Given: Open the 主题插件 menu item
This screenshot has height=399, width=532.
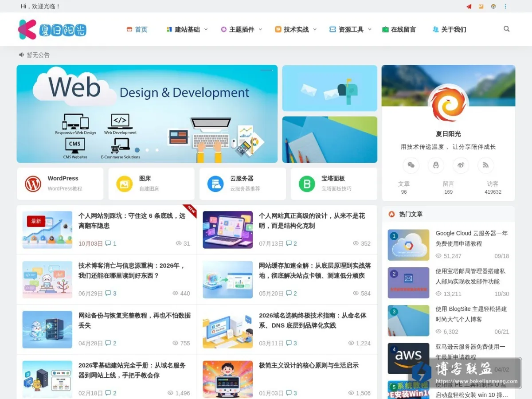Looking at the screenshot, I should (238, 29).
